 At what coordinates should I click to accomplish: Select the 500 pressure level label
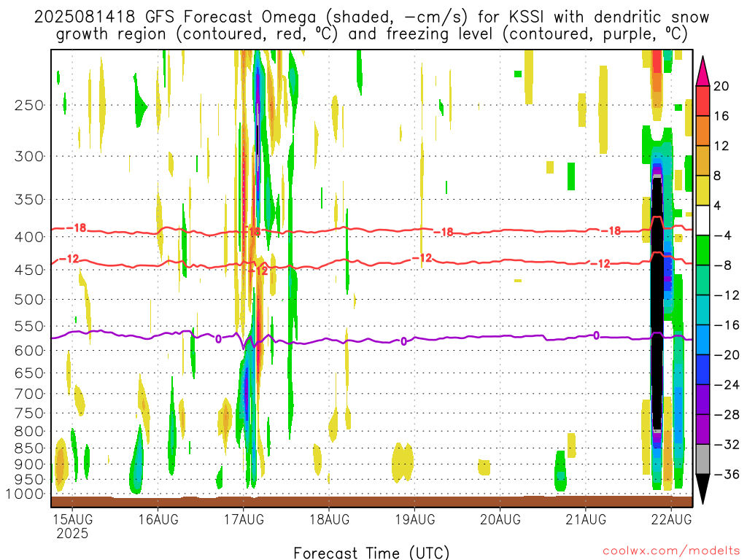pyautogui.click(x=29, y=300)
